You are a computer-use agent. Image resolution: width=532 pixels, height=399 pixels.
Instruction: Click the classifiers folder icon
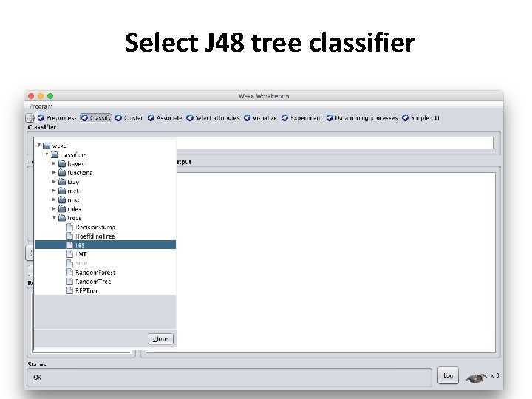(55, 154)
